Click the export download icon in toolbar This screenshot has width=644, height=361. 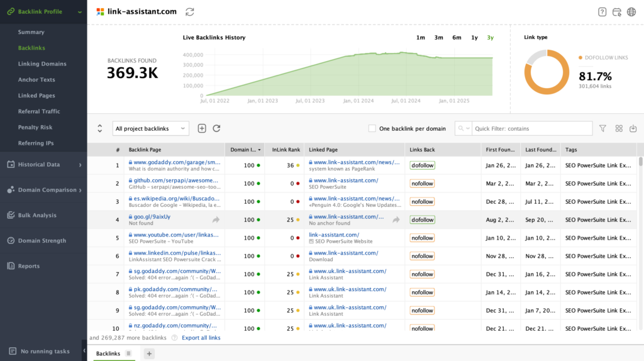pos(633,128)
